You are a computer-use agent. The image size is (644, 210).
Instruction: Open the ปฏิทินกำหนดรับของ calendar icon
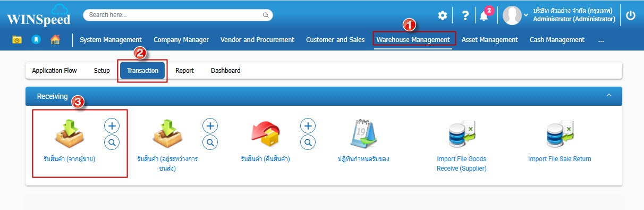[363, 133]
